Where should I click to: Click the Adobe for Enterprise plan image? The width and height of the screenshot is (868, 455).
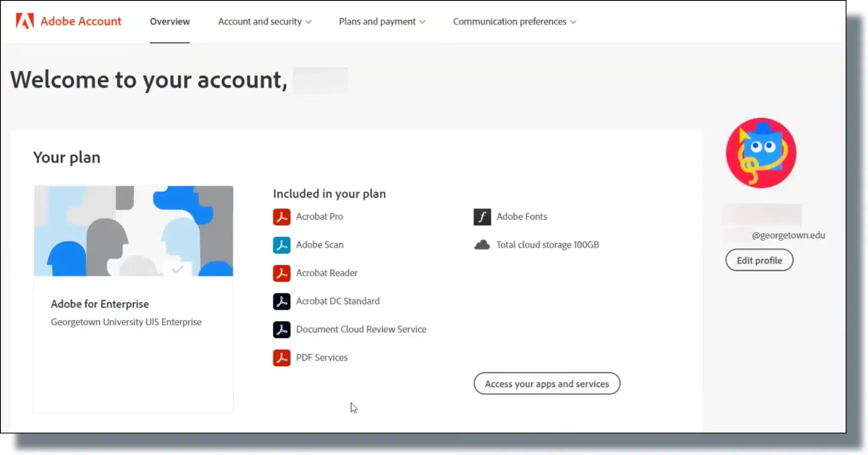[134, 231]
